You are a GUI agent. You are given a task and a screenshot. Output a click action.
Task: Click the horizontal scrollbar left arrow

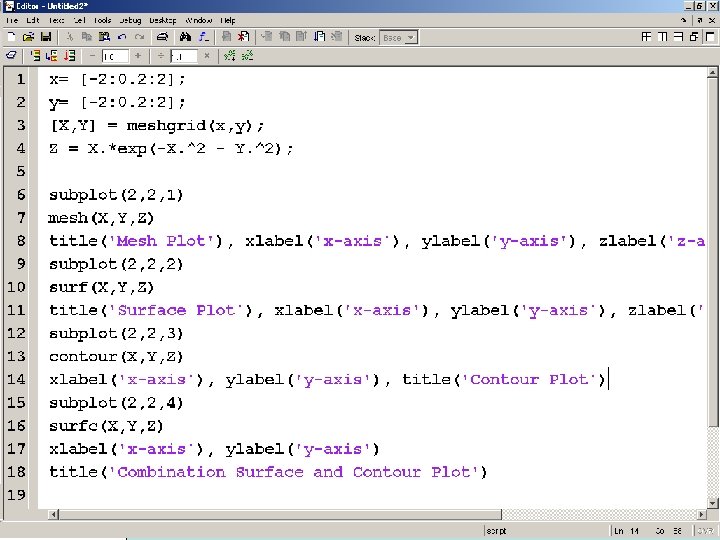pos(54,514)
